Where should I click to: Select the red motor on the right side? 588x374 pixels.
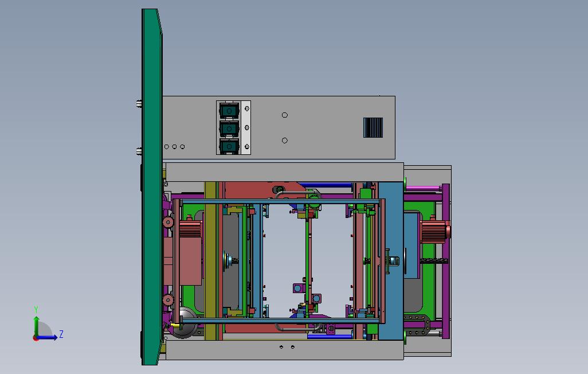pyautogui.click(x=434, y=232)
